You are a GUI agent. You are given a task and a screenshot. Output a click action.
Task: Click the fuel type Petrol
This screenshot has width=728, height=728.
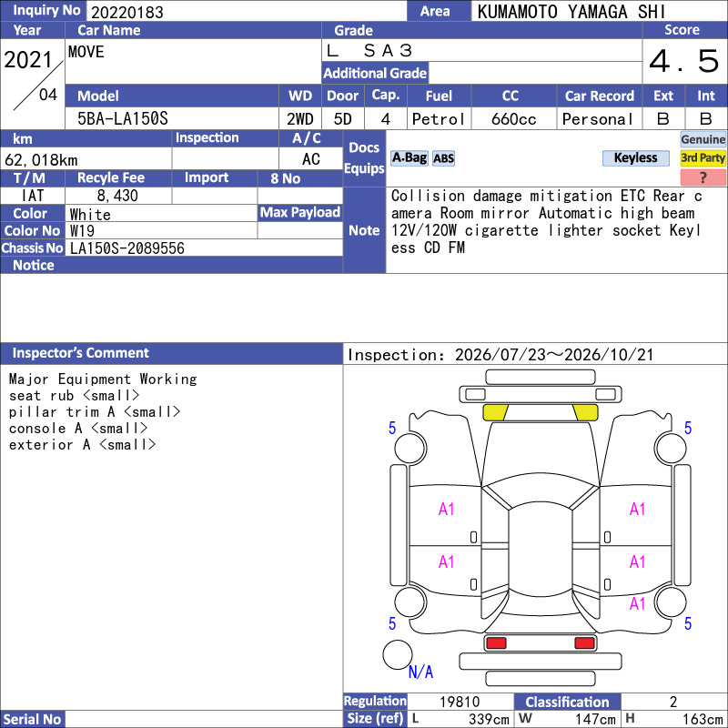pyautogui.click(x=439, y=119)
